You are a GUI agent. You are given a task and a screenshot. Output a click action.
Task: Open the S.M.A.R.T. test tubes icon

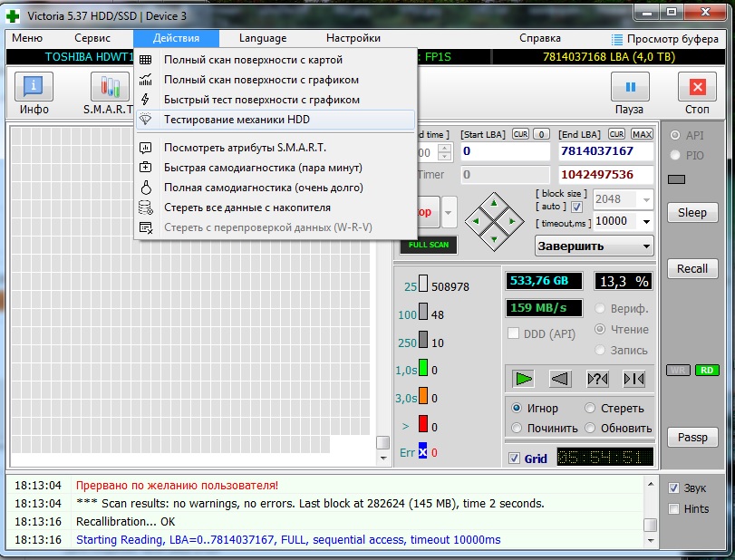point(110,86)
